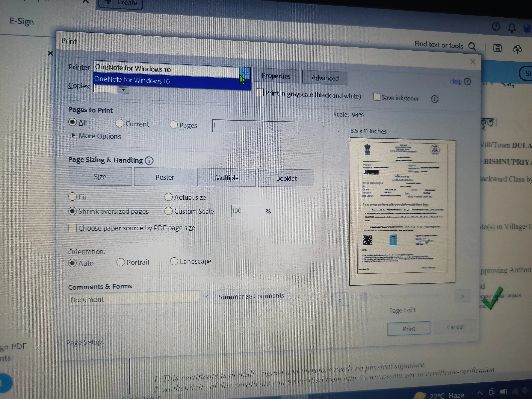Enable Print in grayscale checkbox
Screen dimensions: 532x399
point(260,93)
